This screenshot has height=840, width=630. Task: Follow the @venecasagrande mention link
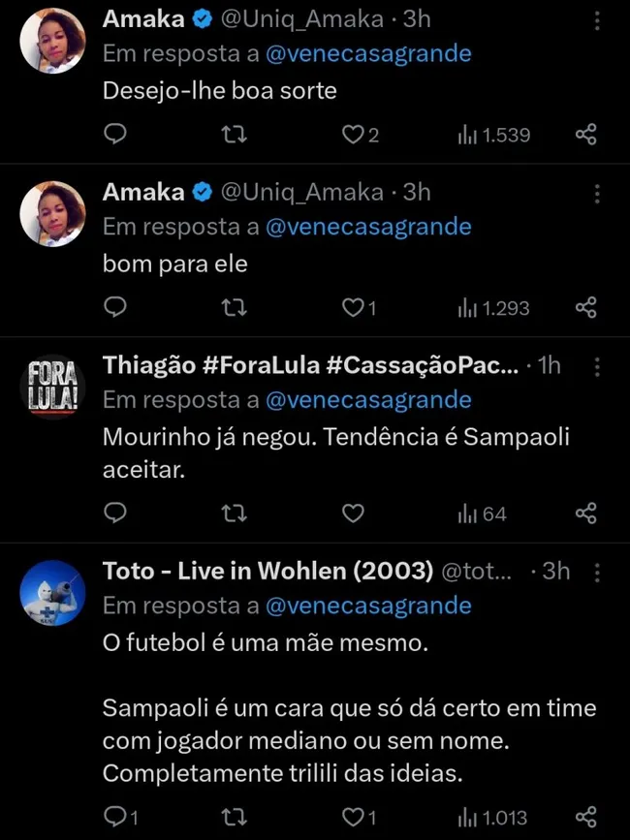point(369,54)
